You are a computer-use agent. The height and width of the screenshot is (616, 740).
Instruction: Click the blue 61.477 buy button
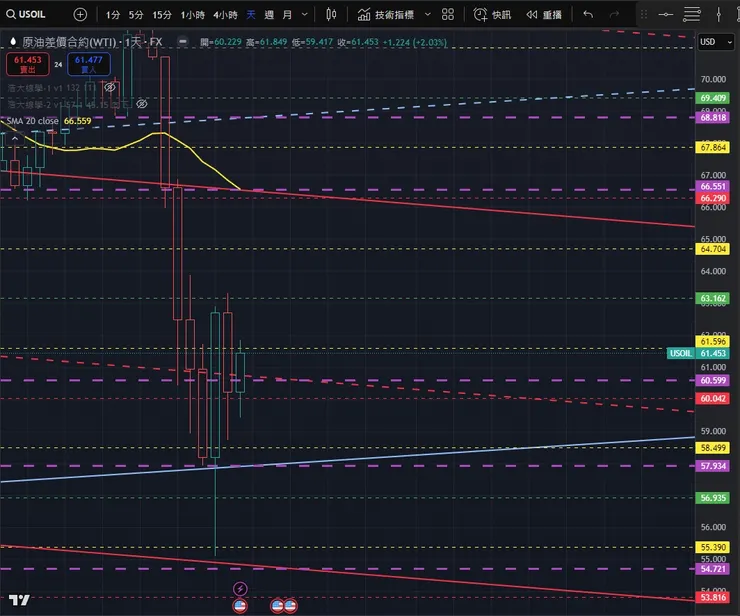pos(89,64)
